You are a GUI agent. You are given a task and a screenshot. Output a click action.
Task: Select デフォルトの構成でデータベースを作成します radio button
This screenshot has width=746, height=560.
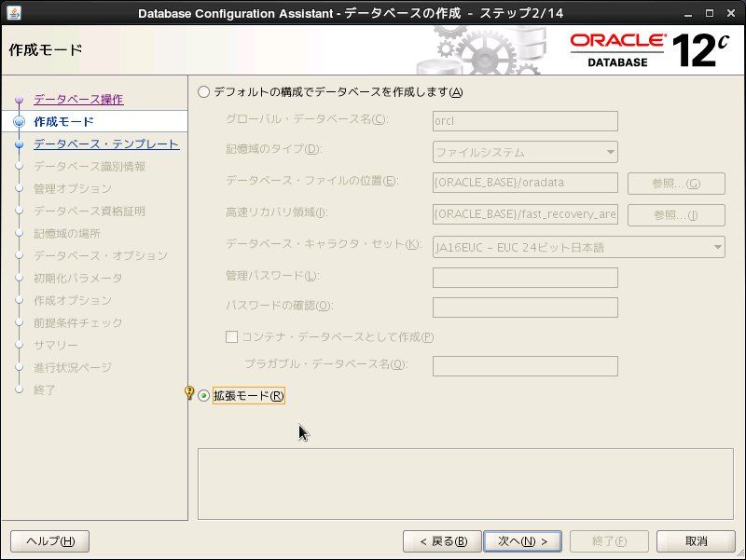(x=203, y=91)
